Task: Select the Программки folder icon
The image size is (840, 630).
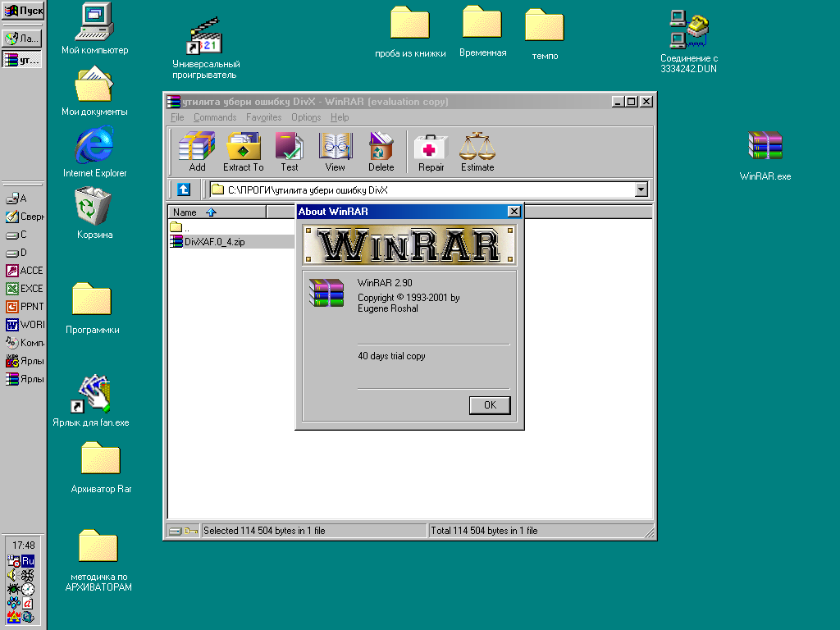Action: click(x=92, y=308)
